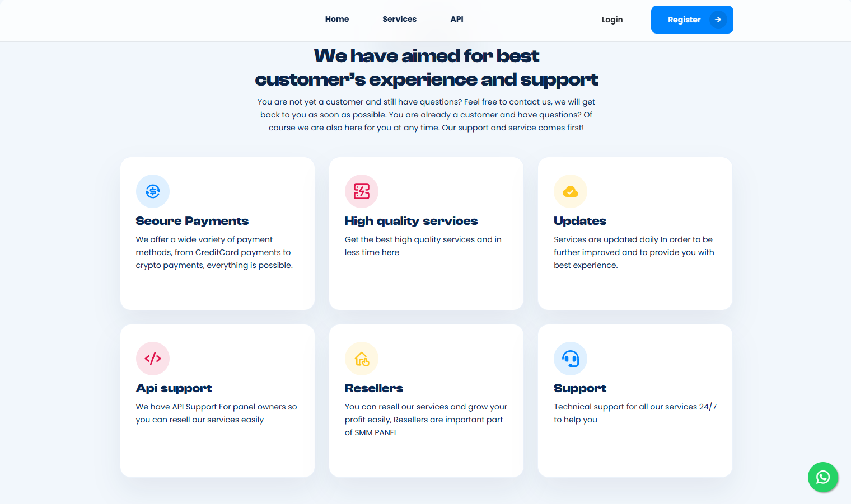Click the Login link
Screen dimensions: 851x504
pos(612,20)
